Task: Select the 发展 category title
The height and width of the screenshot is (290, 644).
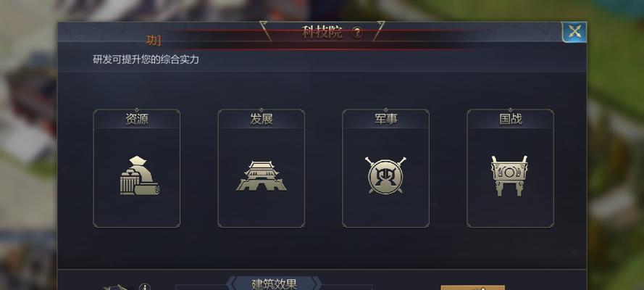Action: coord(262,119)
